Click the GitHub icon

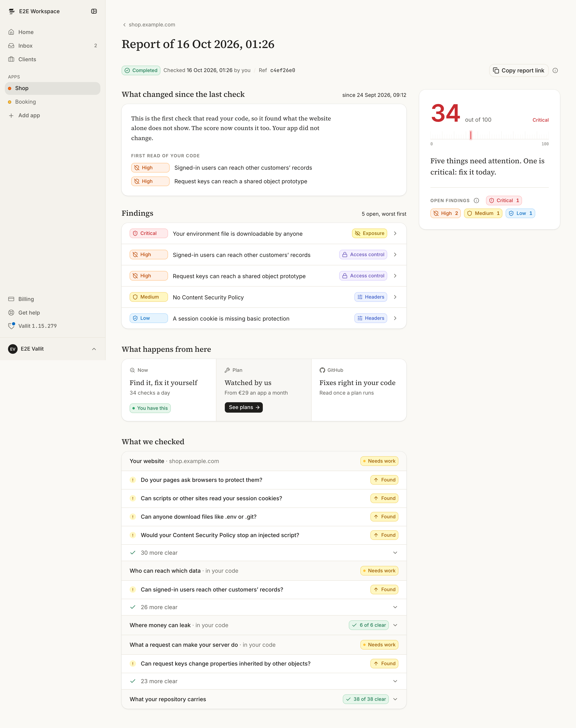pos(322,370)
